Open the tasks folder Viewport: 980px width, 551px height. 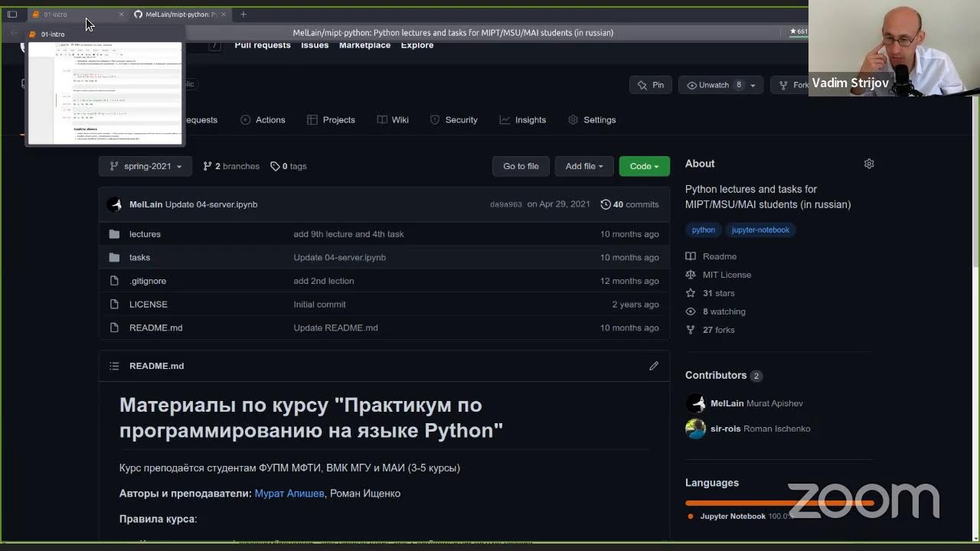139,257
